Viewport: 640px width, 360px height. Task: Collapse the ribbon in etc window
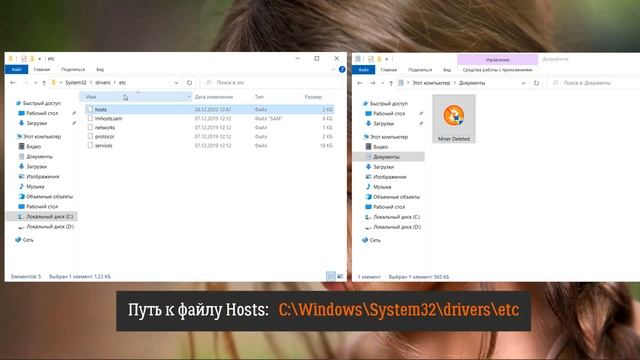point(333,69)
